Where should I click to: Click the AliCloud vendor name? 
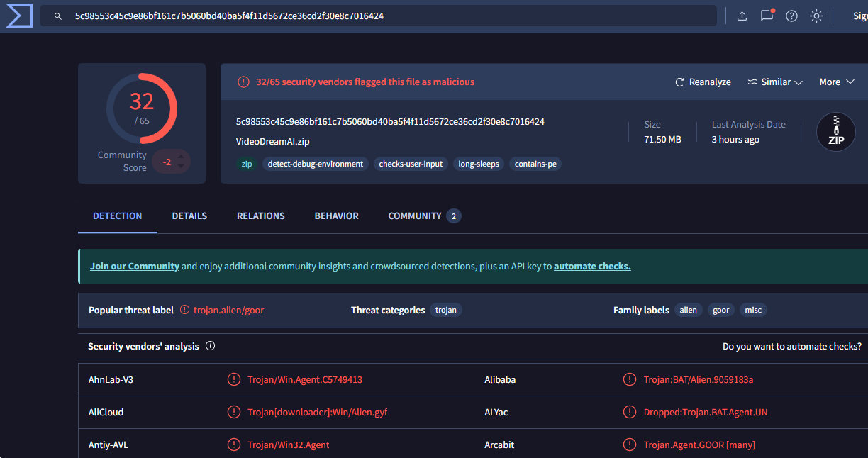[106, 412]
